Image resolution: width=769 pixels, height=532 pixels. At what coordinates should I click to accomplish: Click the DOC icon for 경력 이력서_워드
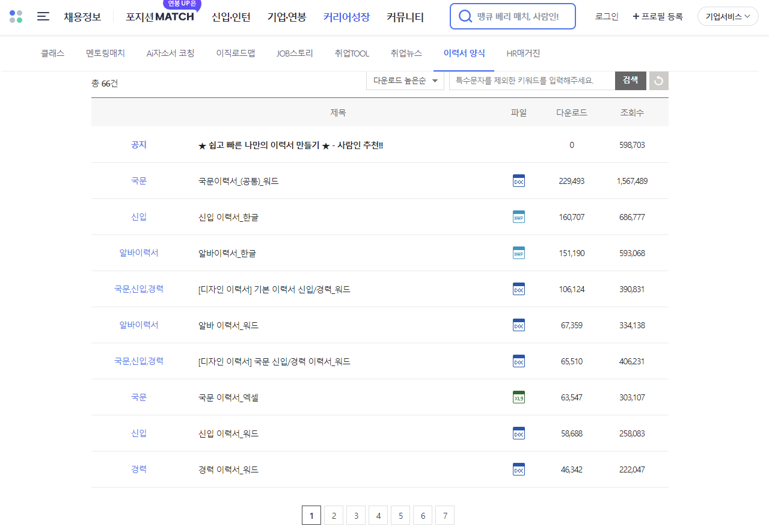pyautogui.click(x=518, y=469)
